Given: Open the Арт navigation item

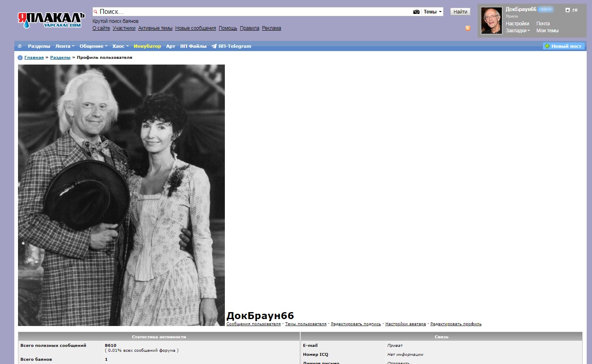Looking at the screenshot, I should click(170, 46).
